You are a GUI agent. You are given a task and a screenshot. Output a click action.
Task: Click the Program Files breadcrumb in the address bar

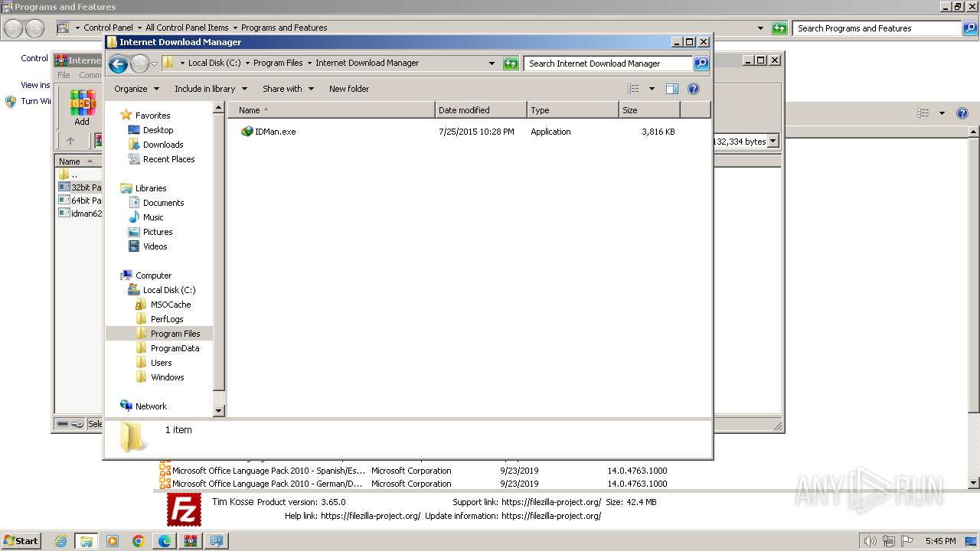tap(278, 63)
